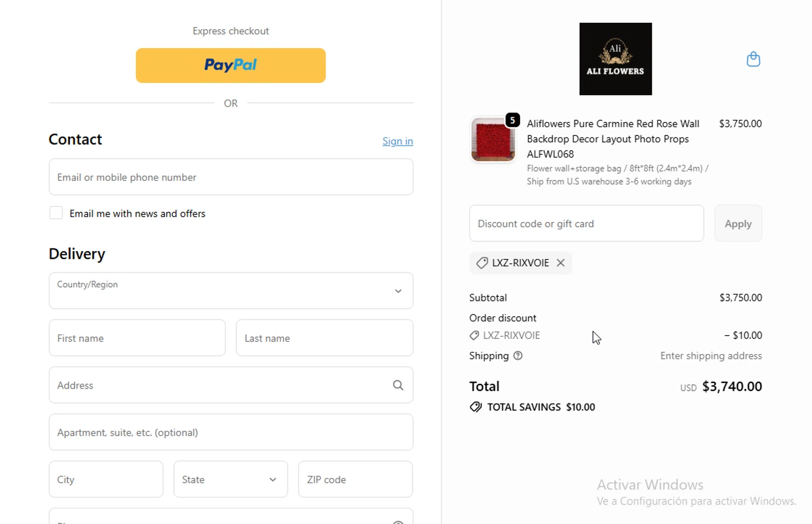The image size is (812, 524).
Task: Click the – $10.00 discount amount
Action: (x=743, y=336)
